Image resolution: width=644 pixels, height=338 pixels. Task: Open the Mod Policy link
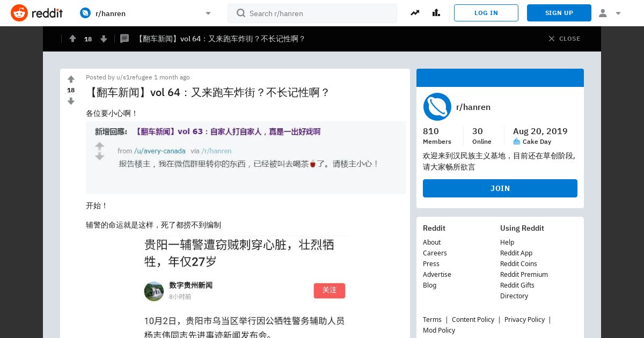coord(439,330)
